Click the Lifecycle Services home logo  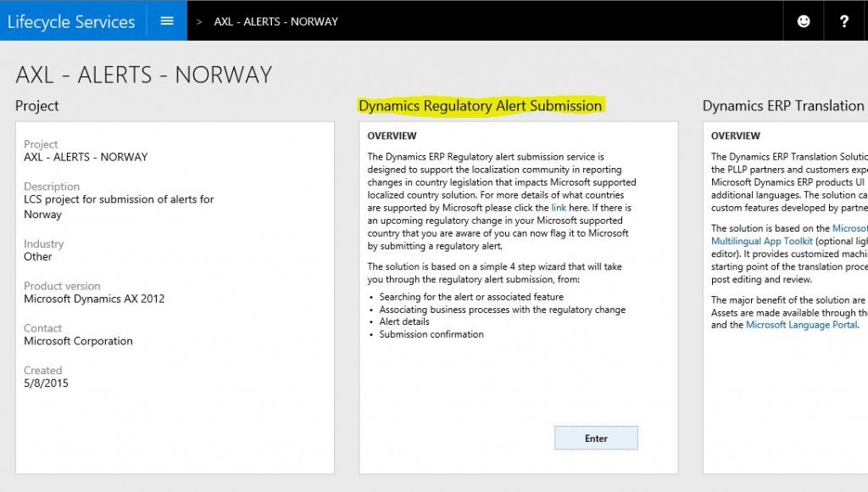(x=71, y=20)
